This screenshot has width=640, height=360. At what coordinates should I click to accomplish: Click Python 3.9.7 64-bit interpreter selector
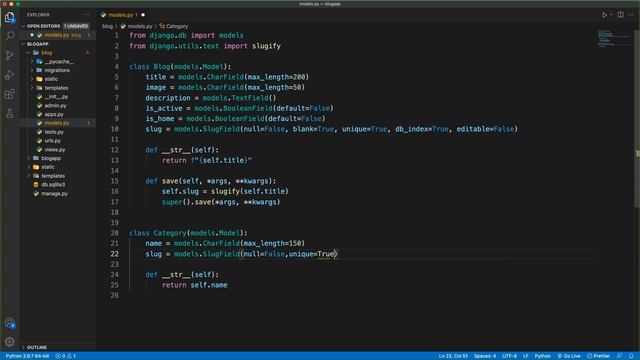click(27, 356)
